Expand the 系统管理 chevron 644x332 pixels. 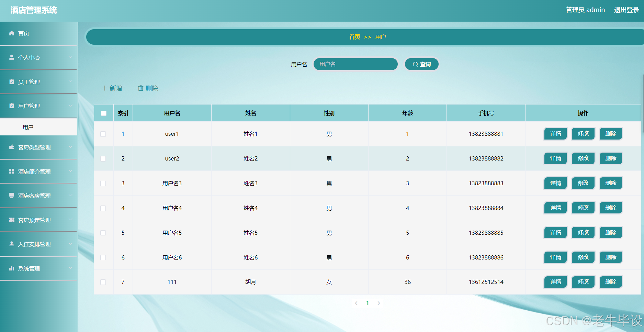tap(70, 268)
